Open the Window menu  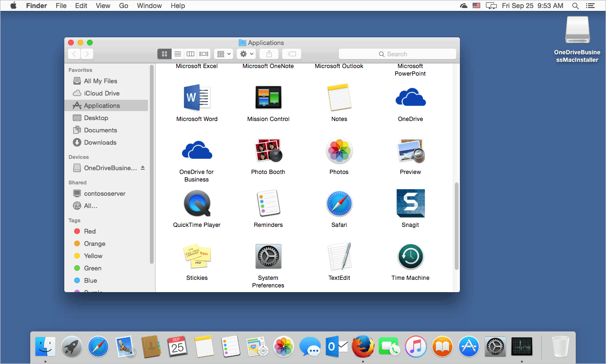click(x=149, y=6)
